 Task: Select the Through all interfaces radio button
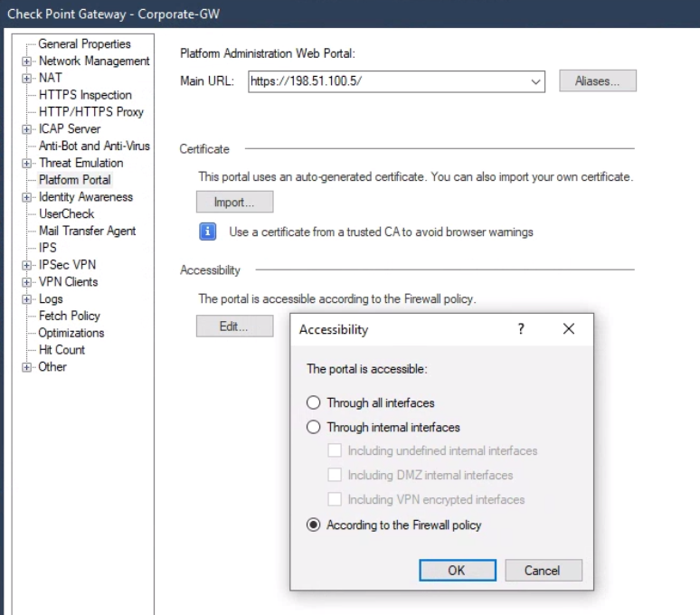coord(314,402)
